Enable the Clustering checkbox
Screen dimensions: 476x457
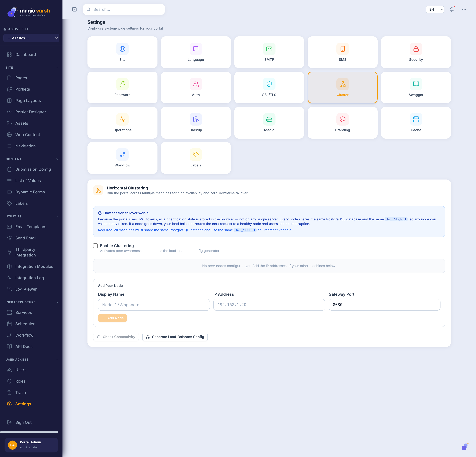95,246
